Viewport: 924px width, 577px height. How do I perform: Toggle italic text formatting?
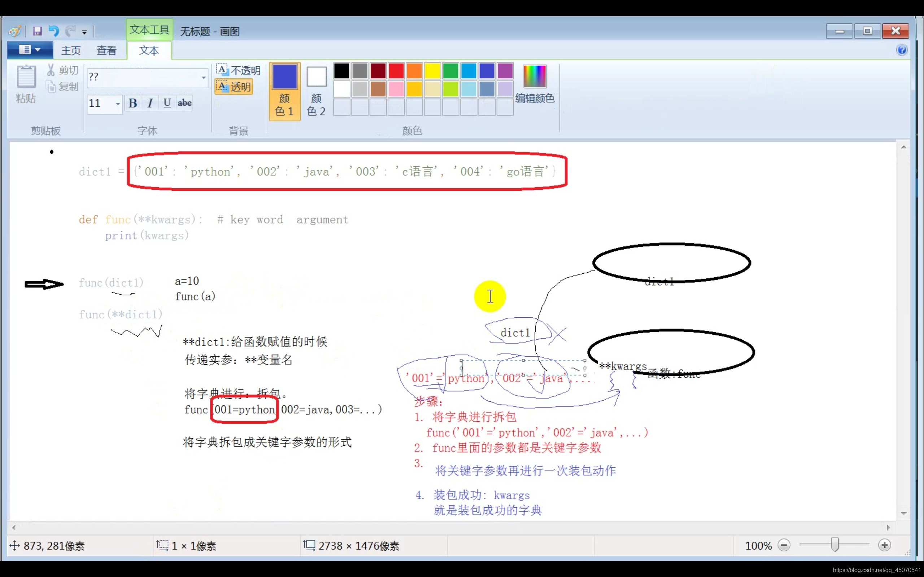pos(150,103)
